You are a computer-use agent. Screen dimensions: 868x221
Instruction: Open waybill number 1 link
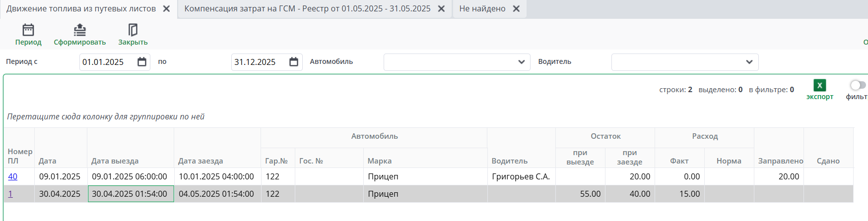(x=10, y=194)
